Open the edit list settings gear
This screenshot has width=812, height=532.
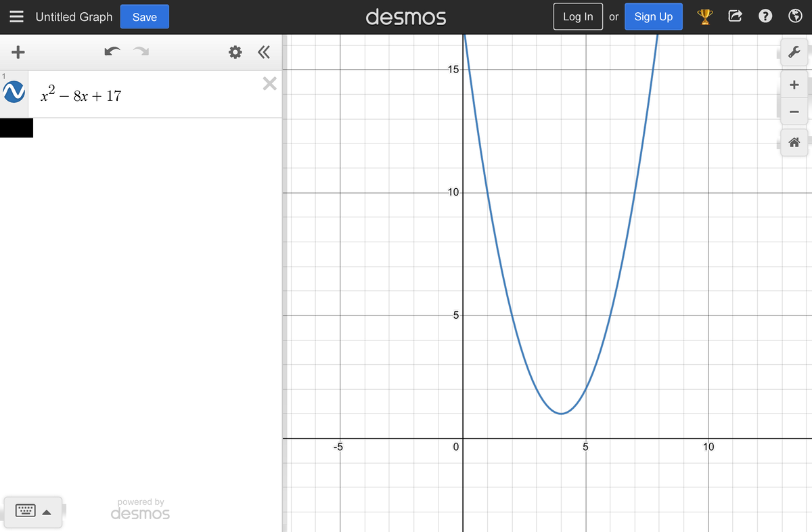pyautogui.click(x=235, y=52)
